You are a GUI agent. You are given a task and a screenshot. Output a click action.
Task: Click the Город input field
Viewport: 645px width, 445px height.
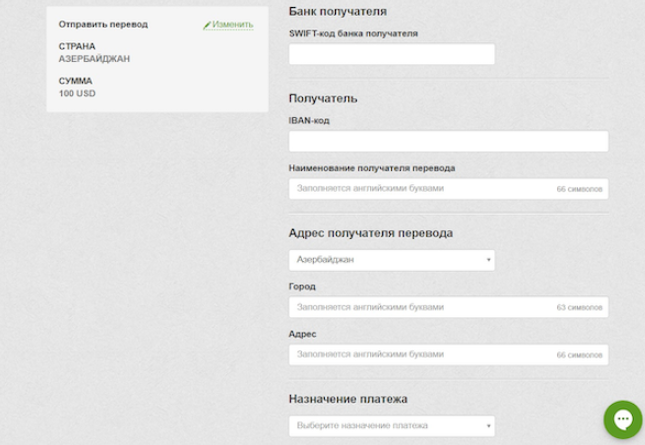click(x=420, y=307)
